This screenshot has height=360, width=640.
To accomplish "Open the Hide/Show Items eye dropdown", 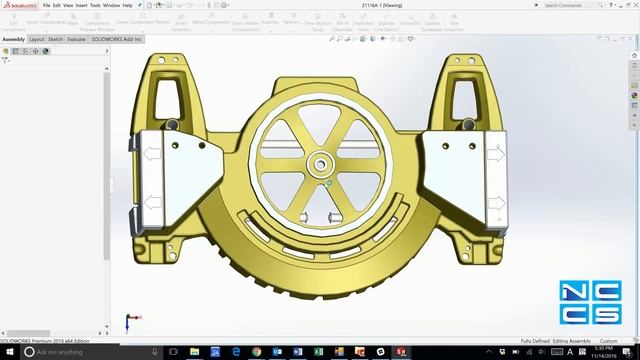I will pyautogui.click(x=384, y=39).
